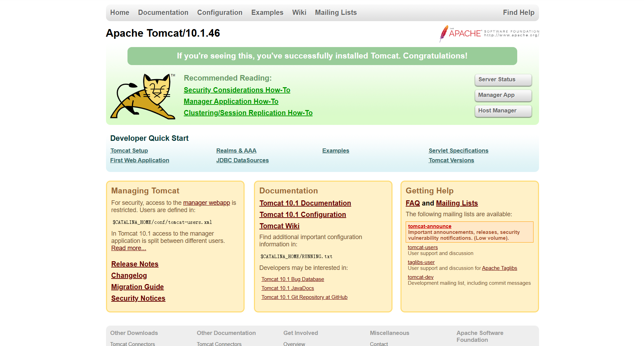Open the Apache Taglibs link
Screen dimensions: 644x346
(499, 268)
